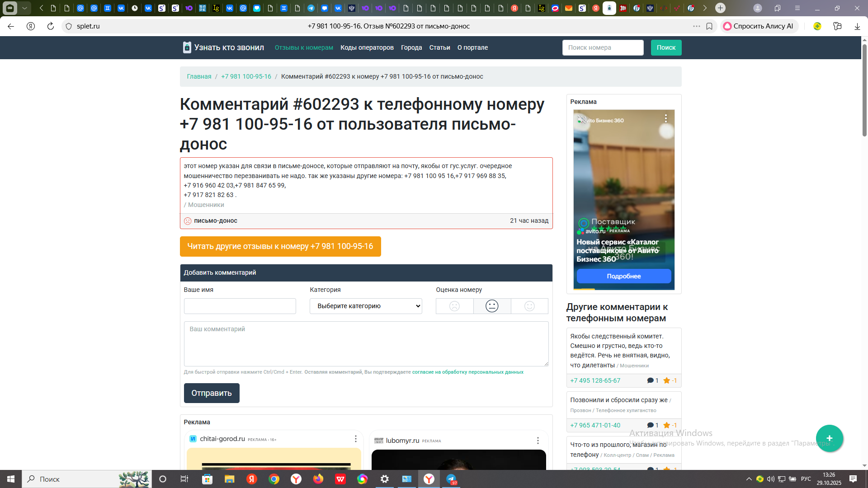
Task: Open 'Коды операторов' menu item
Action: pos(367,47)
